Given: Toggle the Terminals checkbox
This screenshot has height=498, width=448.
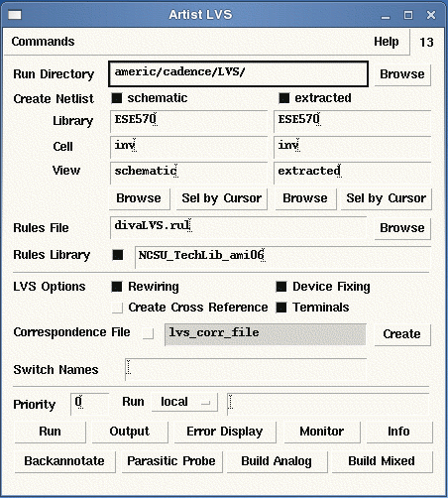Looking at the screenshot, I should point(281,308).
